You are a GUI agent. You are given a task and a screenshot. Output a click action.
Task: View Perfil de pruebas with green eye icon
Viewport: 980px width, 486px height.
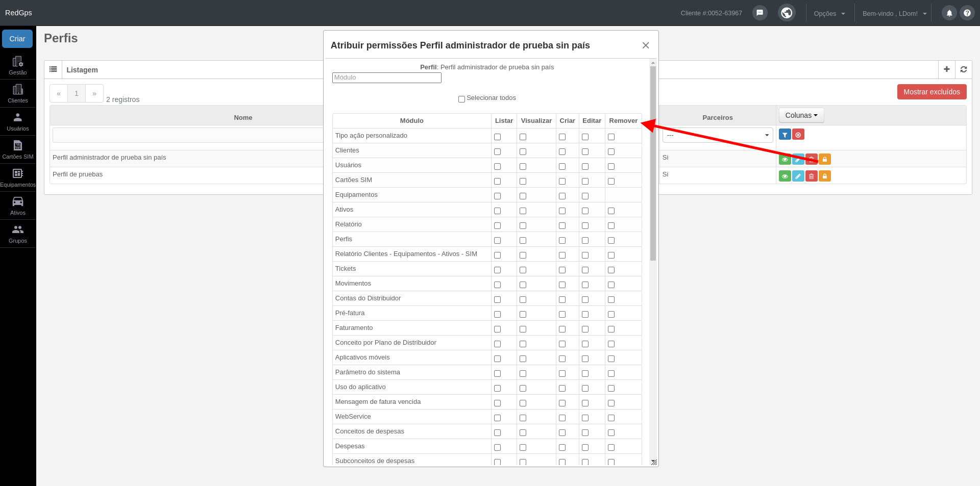pyautogui.click(x=785, y=176)
